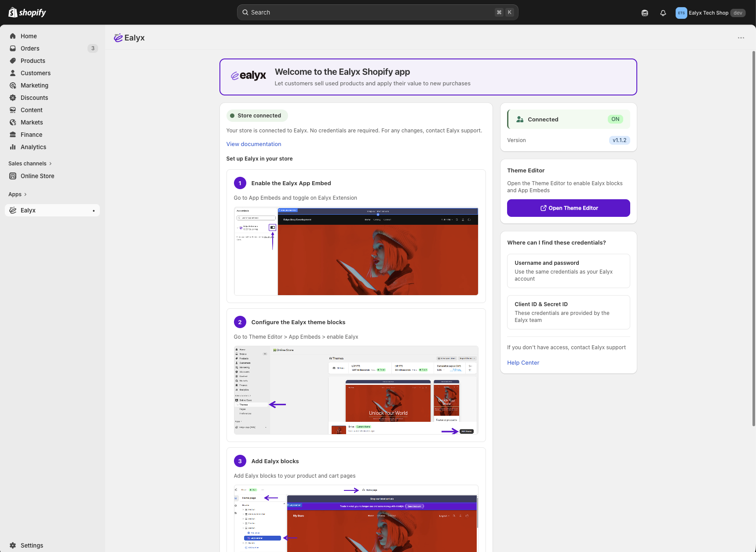The height and width of the screenshot is (552, 756).
Task: Go to Home in the sidebar
Action: tap(29, 36)
